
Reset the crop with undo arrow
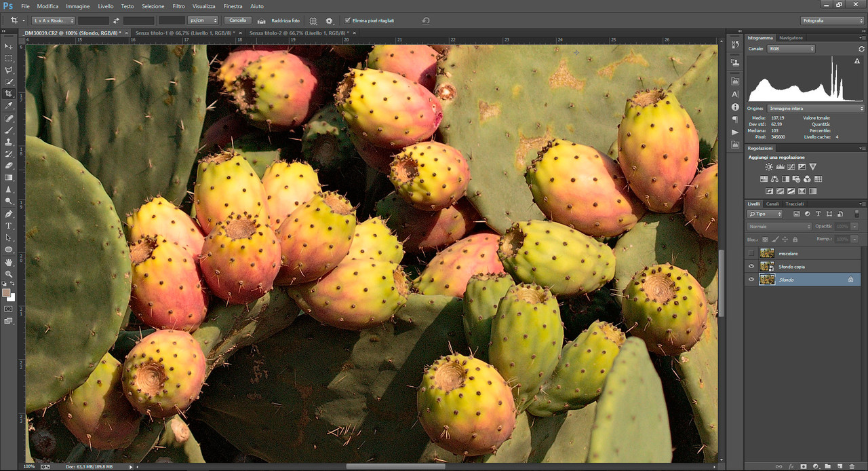426,20
